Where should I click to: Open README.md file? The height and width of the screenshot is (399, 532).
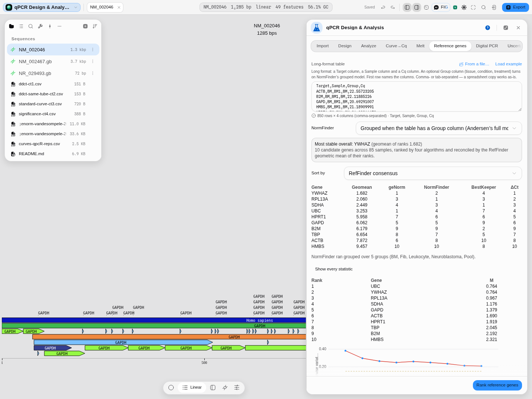tap(53, 154)
